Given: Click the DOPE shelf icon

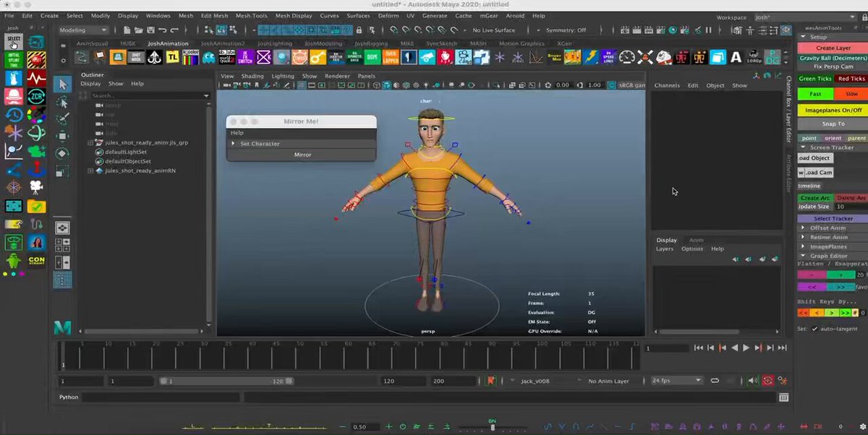Looking at the screenshot, I should click(372, 58).
